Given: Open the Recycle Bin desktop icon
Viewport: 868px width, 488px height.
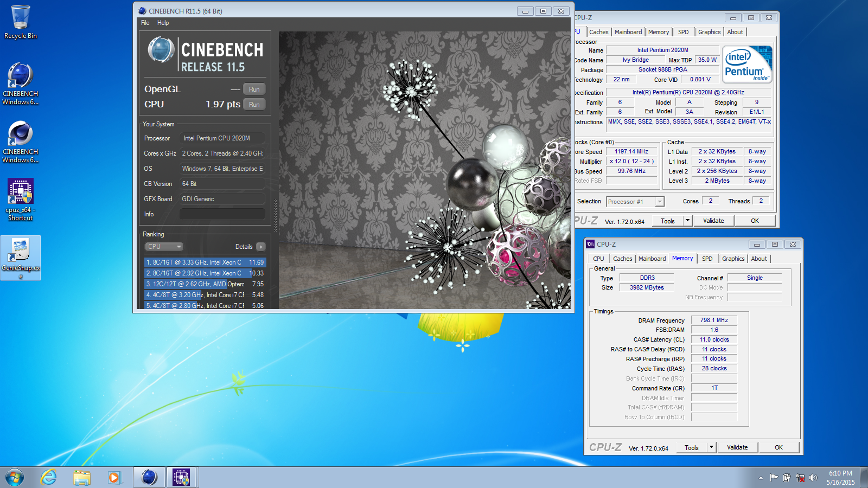Looking at the screenshot, I should point(21,22).
